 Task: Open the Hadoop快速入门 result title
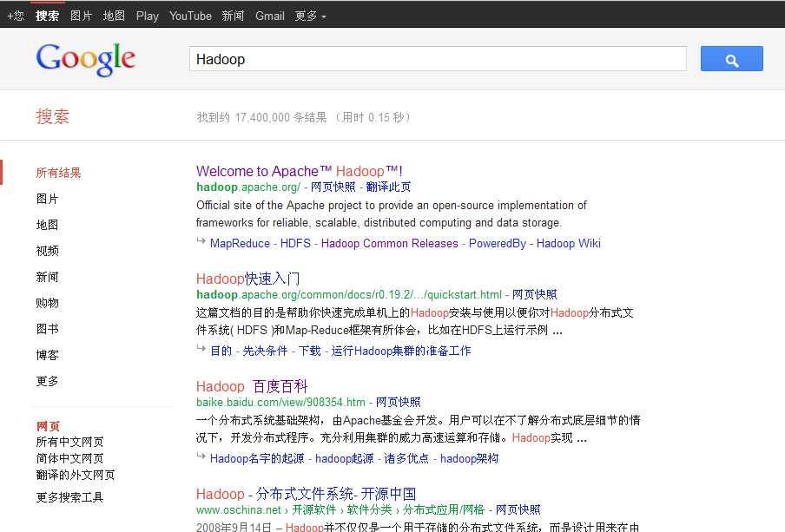coord(247,279)
